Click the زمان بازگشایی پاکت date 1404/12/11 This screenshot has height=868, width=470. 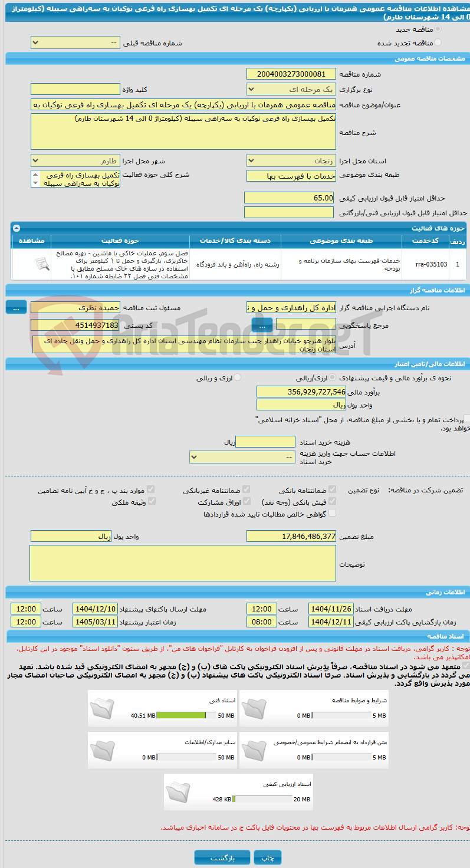[x=331, y=622]
